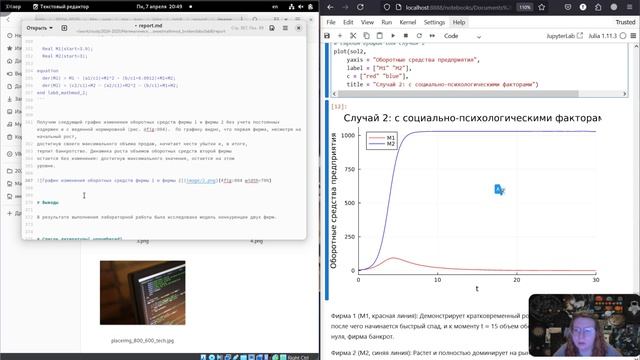This screenshot has height=360, width=640.
Task: Open the browser extensions icon
Action: coord(598,7)
